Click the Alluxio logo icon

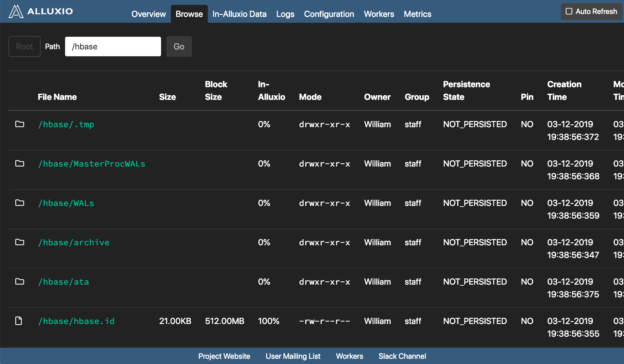16,11
